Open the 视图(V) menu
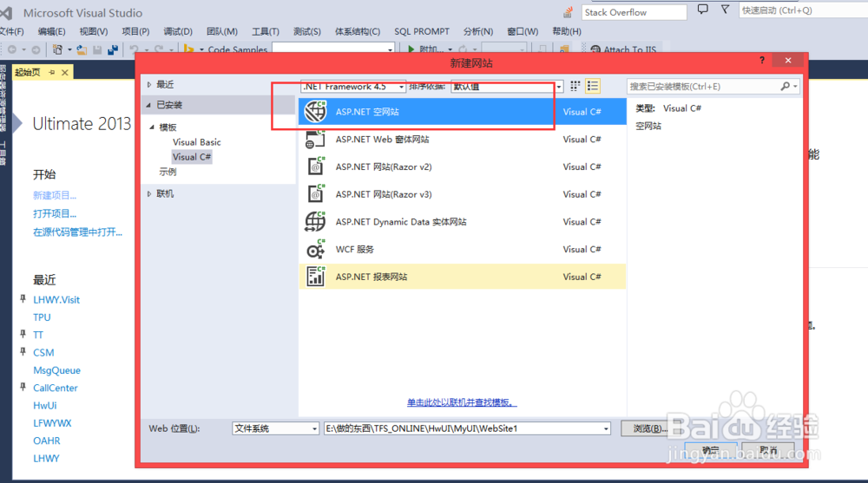This screenshot has width=868, height=483. pyautogui.click(x=94, y=31)
